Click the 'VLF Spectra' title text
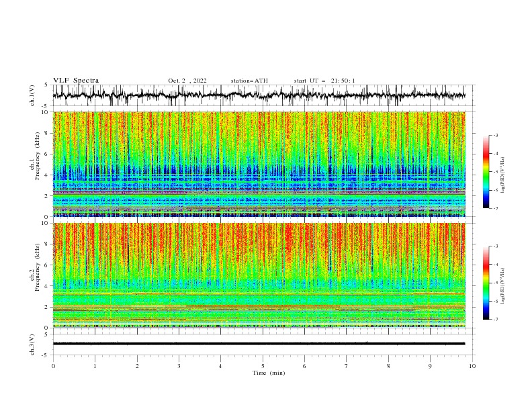532x411 pixels. tap(76, 81)
